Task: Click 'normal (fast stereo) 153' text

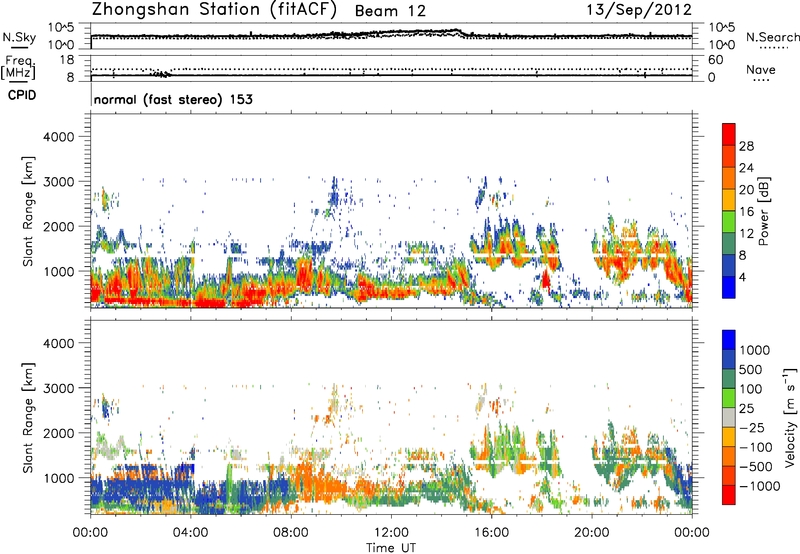Action: tap(173, 99)
